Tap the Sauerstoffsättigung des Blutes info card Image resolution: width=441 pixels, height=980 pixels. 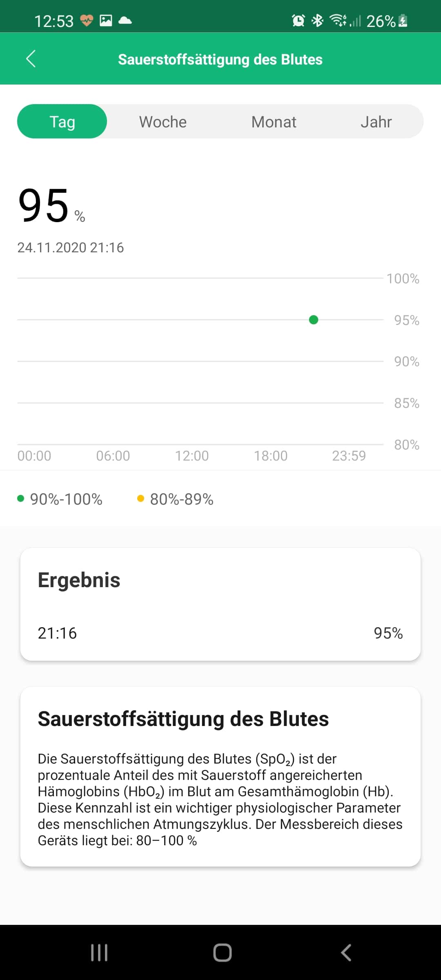[220, 776]
